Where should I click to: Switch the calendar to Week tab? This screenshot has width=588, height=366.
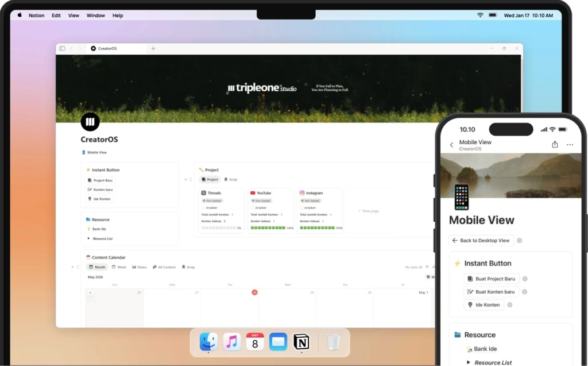[119, 267]
